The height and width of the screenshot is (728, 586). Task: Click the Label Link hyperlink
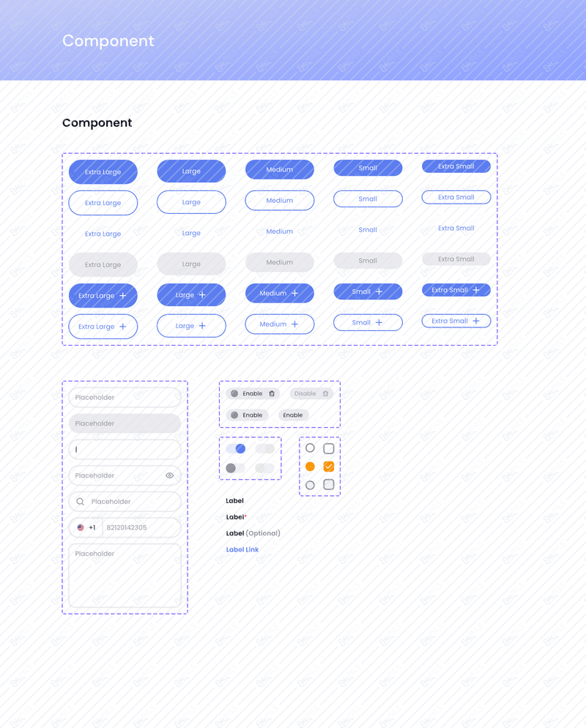click(242, 549)
